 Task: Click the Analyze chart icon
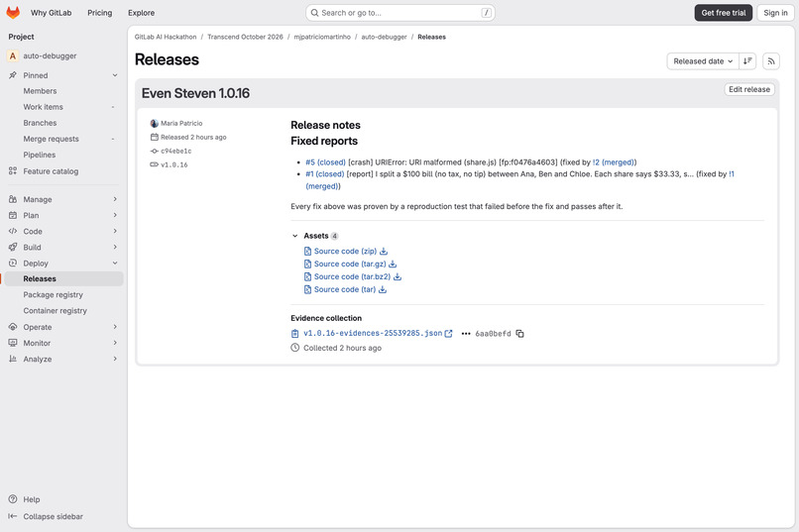tap(13, 359)
